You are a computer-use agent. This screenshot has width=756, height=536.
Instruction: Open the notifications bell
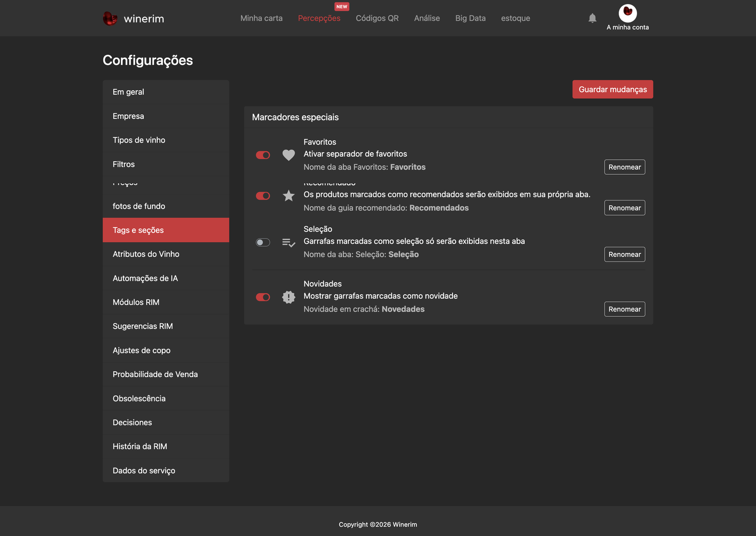pos(592,18)
